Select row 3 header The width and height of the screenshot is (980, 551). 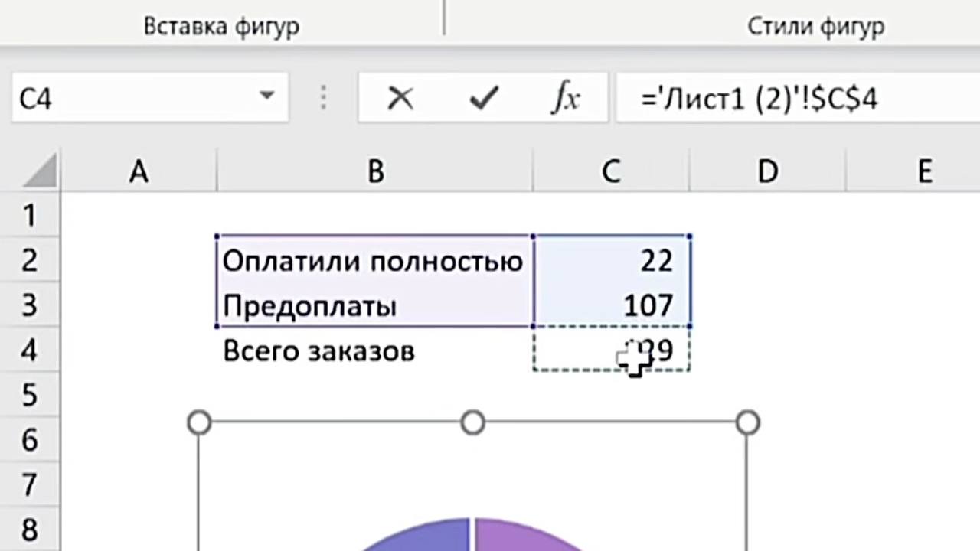(x=30, y=305)
